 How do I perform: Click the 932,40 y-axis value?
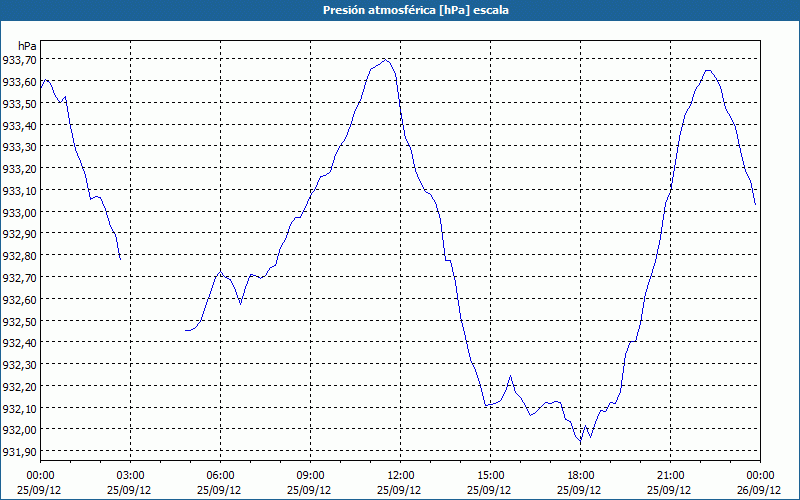click(x=19, y=342)
